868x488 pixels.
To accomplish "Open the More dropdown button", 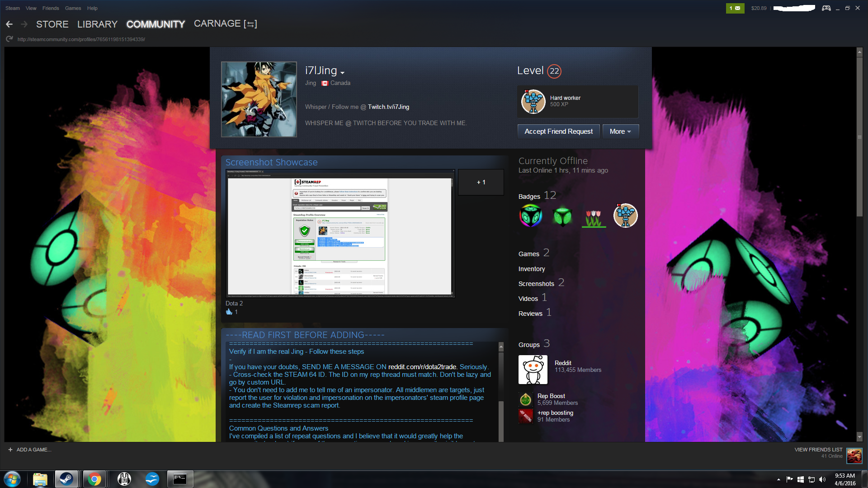I will coord(620,131).
